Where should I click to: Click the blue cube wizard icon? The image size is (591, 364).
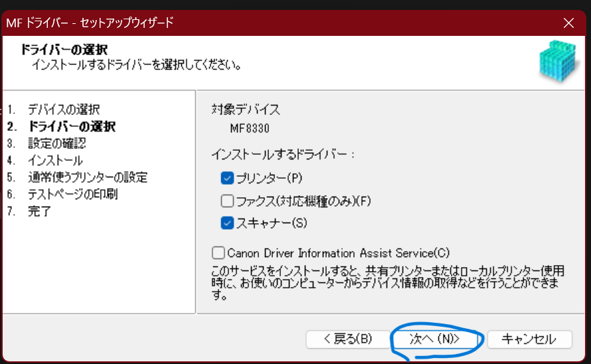[558, 63]
